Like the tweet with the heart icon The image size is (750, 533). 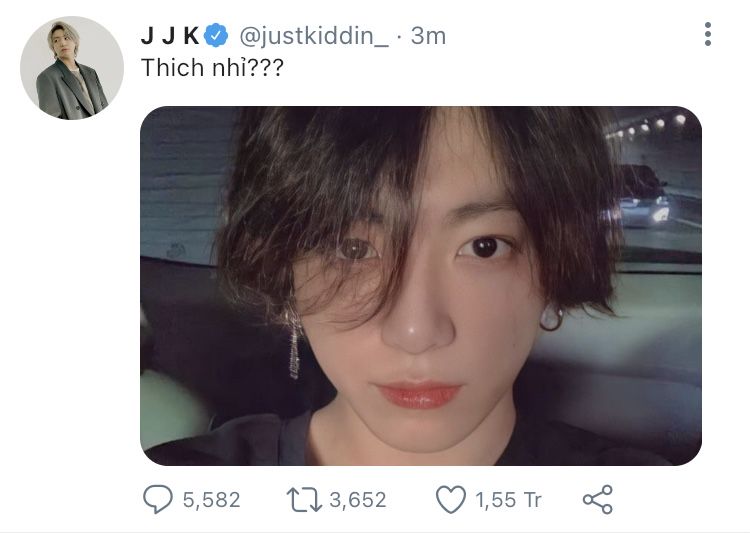451,500
